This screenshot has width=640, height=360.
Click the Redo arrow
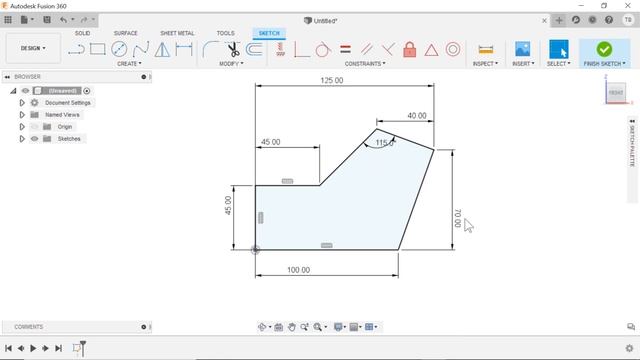(84, 20)
